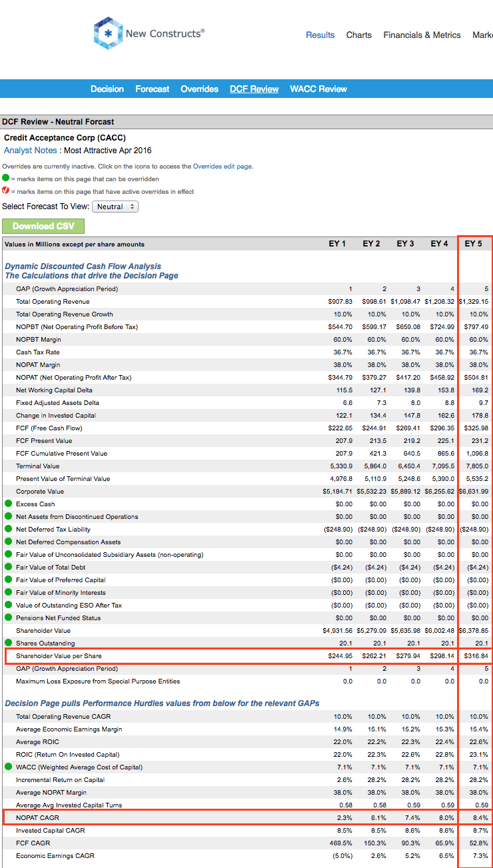493x868 pixels.
Task: Click override icon for Pensions Net Funded Status
Action: point(8,618)
